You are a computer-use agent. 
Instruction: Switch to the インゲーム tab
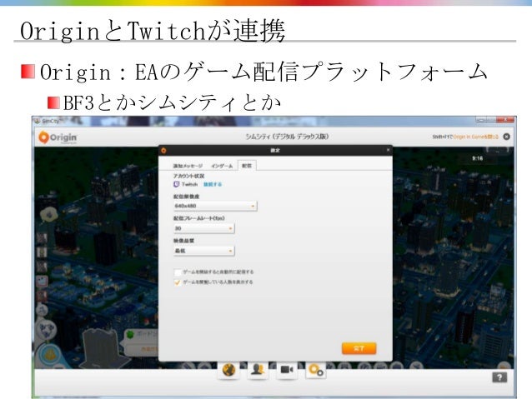222,166
